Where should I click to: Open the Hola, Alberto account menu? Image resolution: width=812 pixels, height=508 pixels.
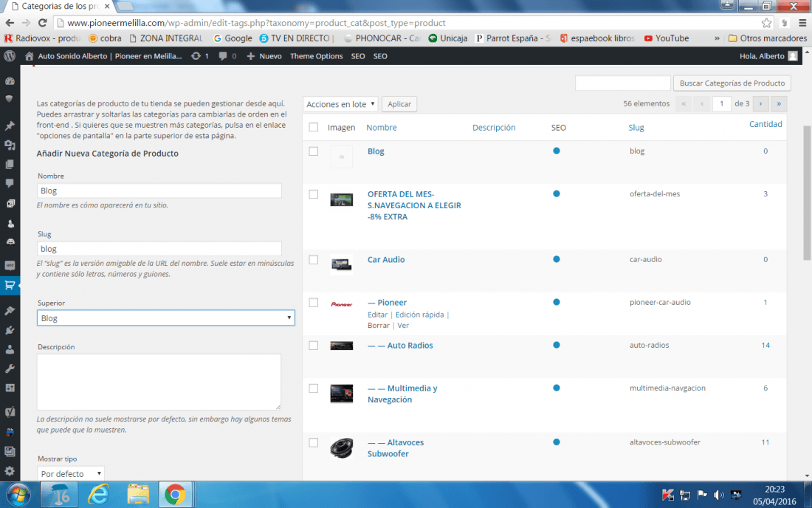(768, 56)
